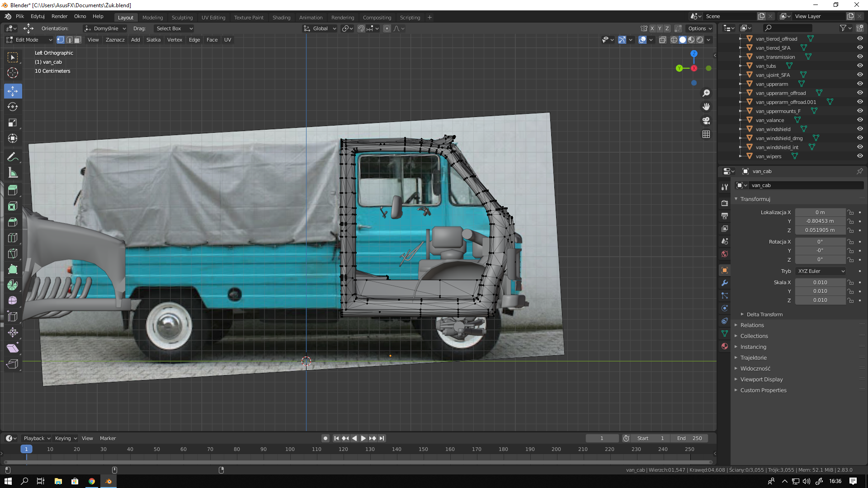Click the pan view hand icon

pyautogui.click(x=706, y=107)
